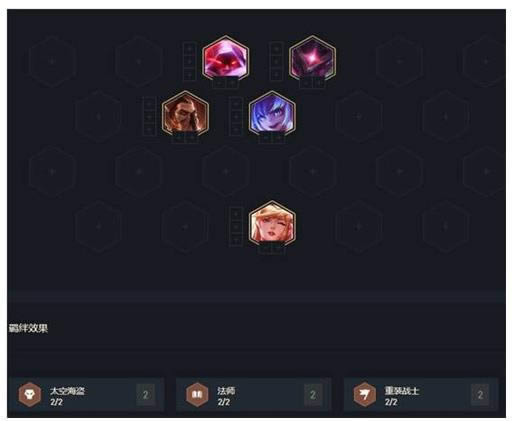Image resolution: width=516 pixels, height=421 pixels.
Task: Pick the blue-haired champion hex portrait
Action: 272,114
